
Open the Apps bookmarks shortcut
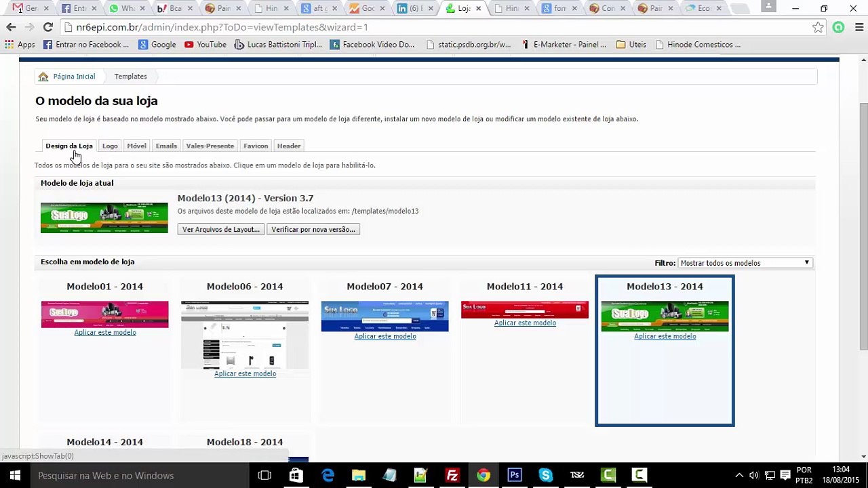20,45
